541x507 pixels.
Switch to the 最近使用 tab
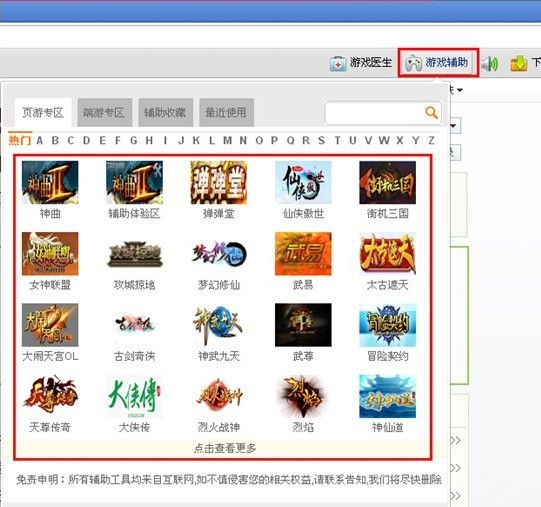[226, 113]
